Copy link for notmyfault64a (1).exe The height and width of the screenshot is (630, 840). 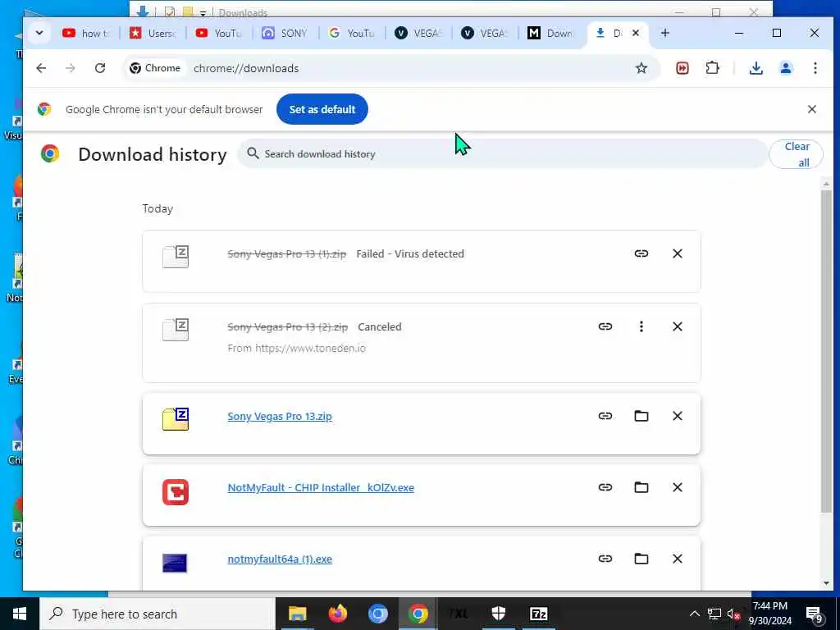pos(605,559)
